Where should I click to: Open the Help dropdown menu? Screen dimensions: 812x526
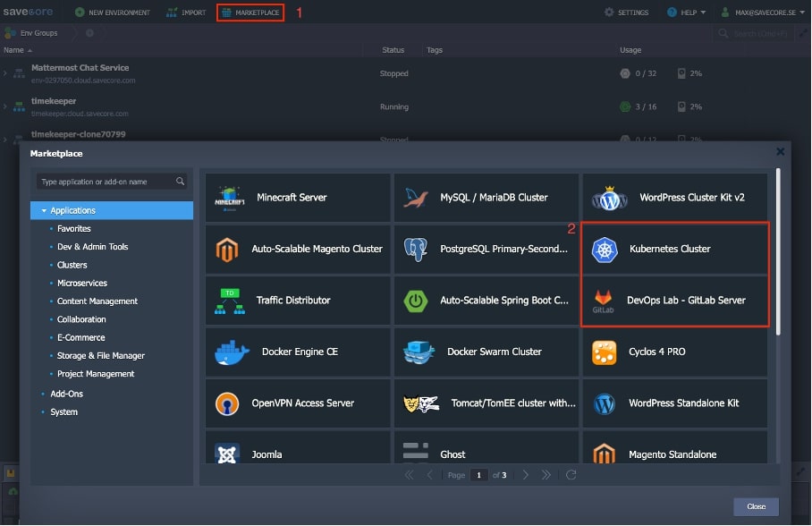click(686, 13)
